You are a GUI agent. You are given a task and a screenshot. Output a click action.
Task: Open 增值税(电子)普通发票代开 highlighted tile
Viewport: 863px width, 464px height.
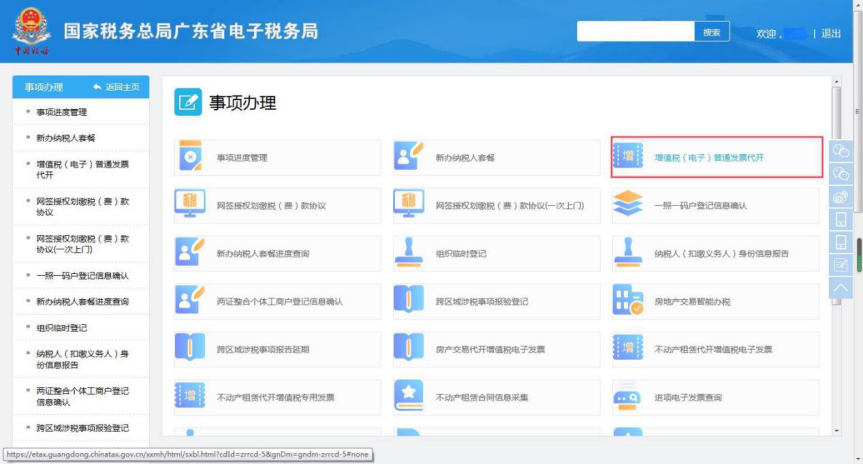(x=717, y=157)
